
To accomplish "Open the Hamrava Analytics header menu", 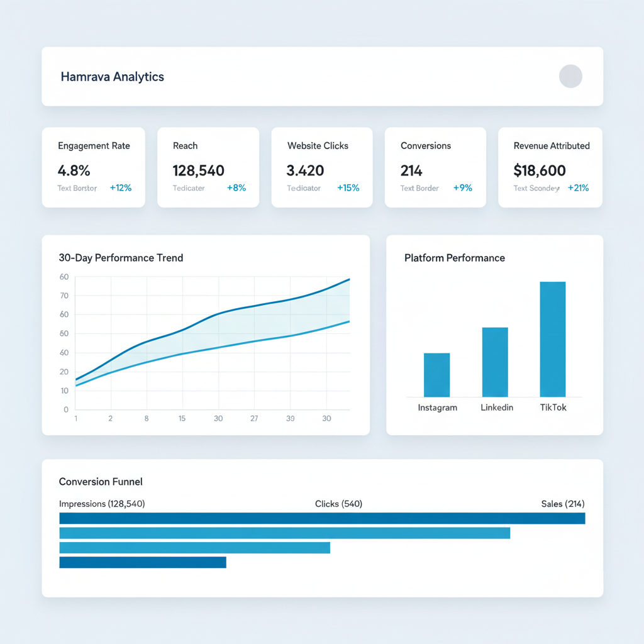I will pos(112,76).
